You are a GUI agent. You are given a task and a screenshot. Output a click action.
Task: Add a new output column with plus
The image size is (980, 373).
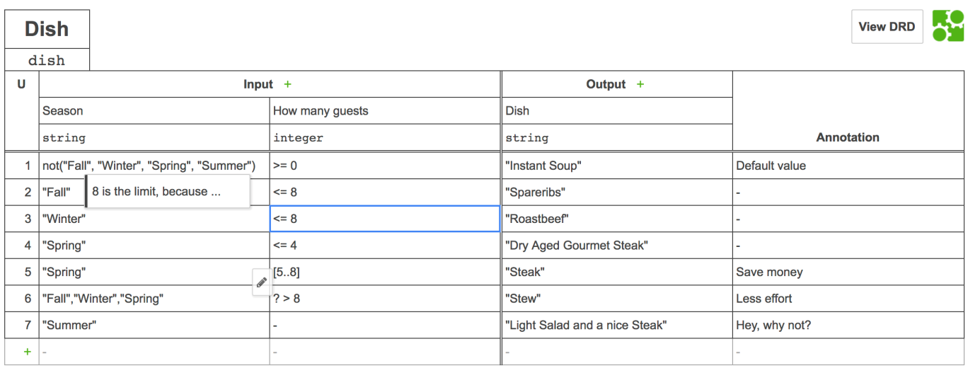pos(640,84)
